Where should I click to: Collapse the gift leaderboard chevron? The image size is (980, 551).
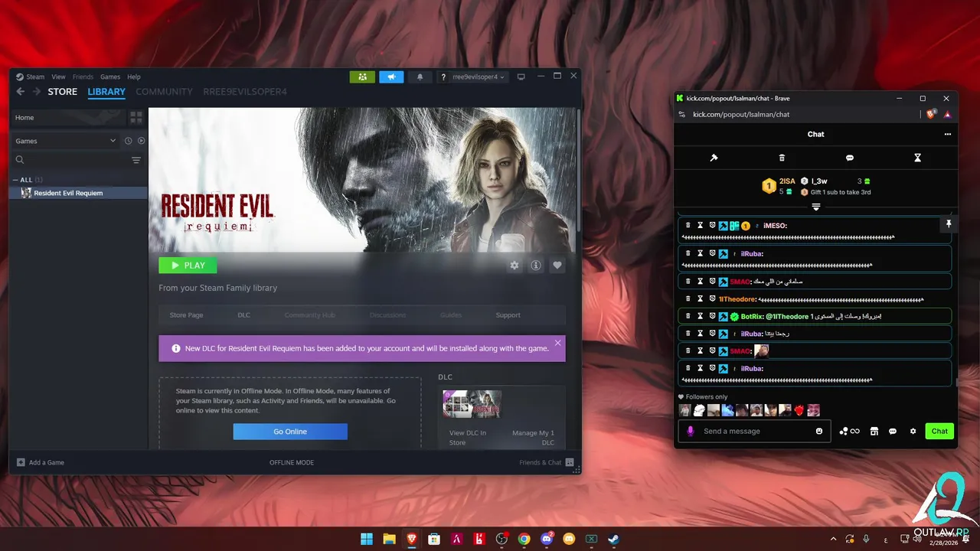[816, 207]
